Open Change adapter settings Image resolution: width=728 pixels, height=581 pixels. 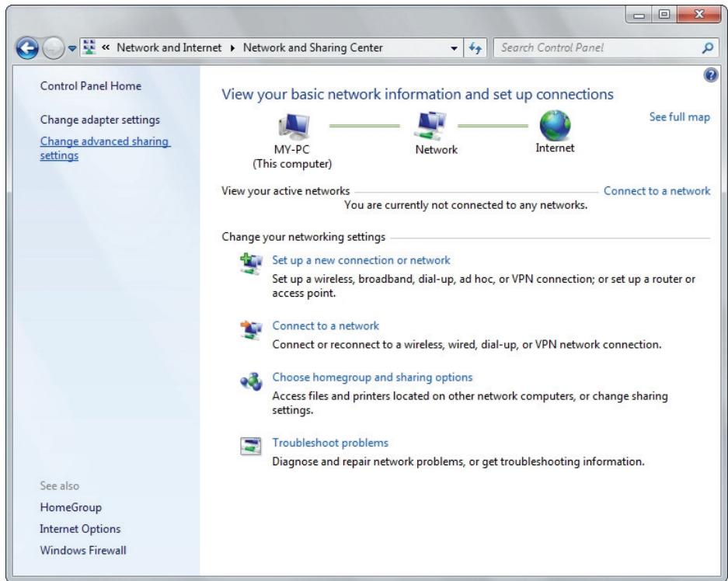click(99, 120)
